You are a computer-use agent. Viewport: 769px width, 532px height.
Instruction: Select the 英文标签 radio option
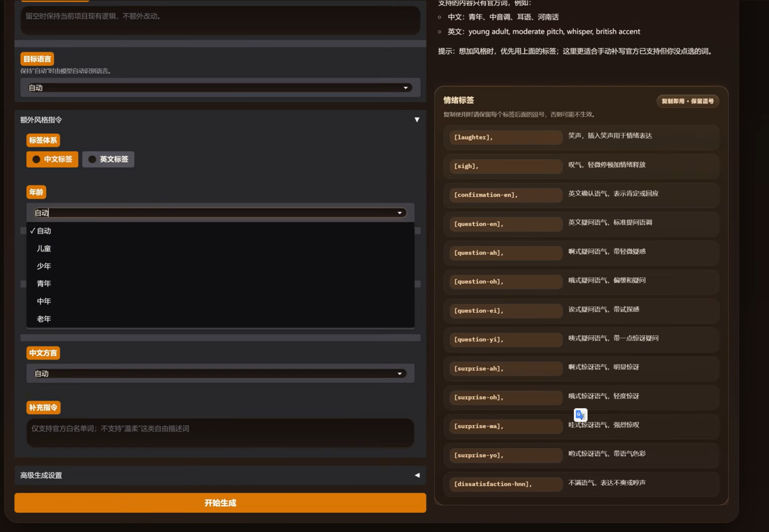pos(108,159)
